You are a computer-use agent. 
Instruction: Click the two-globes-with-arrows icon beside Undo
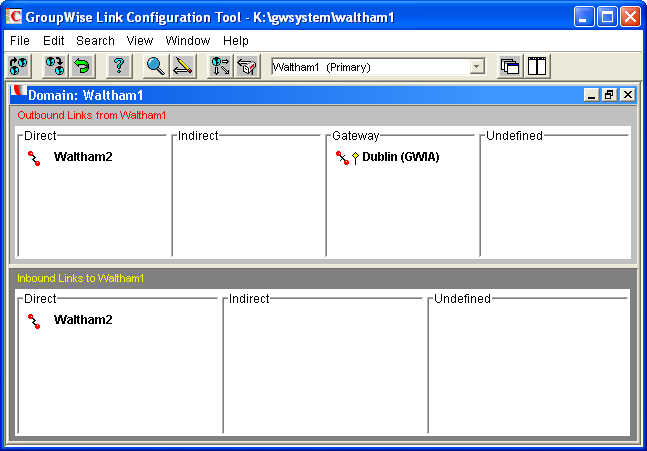click(x=55, y=66)
